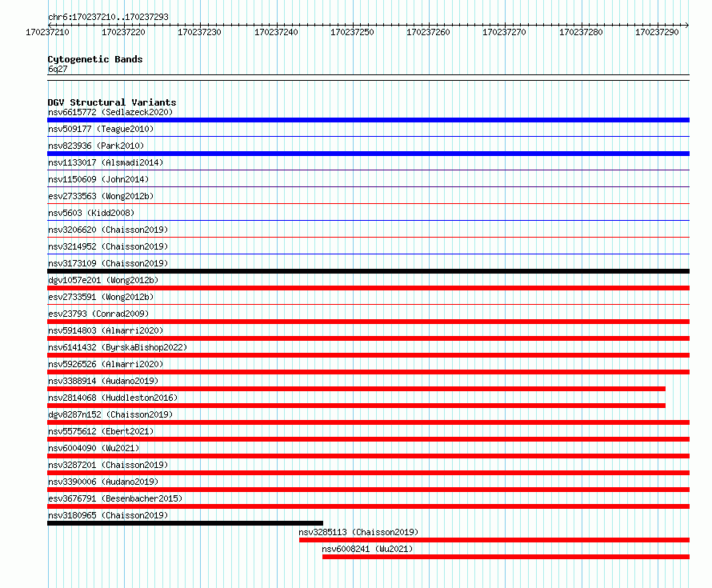This screenshot has height=588, width=712.
Task: Click the DGV Structural Variants track title
Action: 112,102
